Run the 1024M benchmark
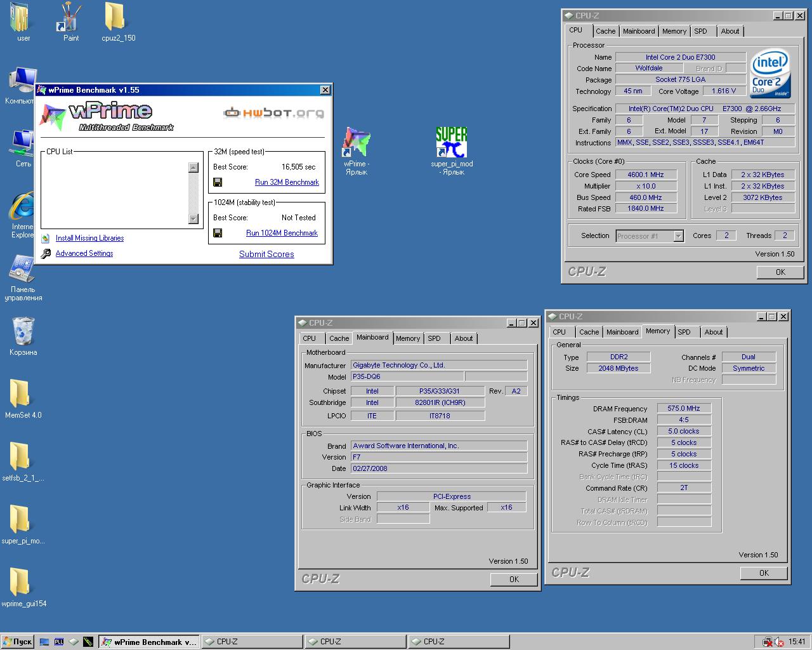Image resolution: width=812 pixels, height=650 pixels. coord(282,233)
